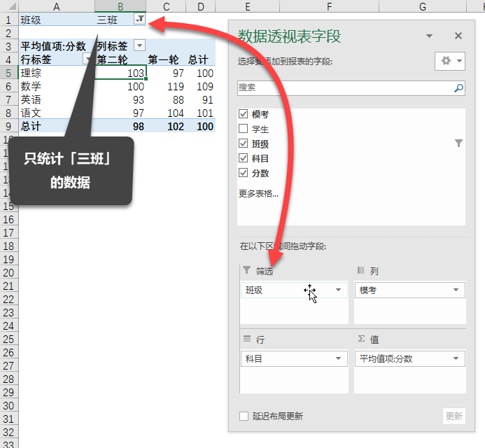Uncheck the 科目 field checkbox
The height and width of the screenshot is (448, 485).
(x=244, y=158)
